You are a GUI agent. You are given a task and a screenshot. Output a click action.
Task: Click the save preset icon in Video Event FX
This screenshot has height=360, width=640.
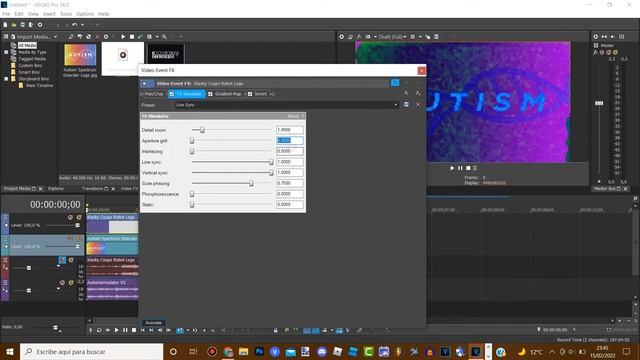click(406, 105)
